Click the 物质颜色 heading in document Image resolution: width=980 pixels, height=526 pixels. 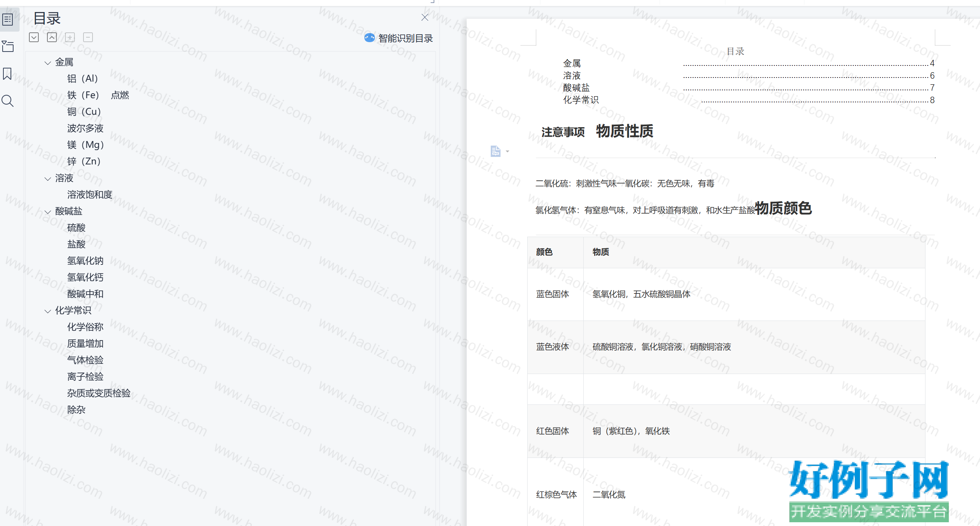[x=783, y=208]
